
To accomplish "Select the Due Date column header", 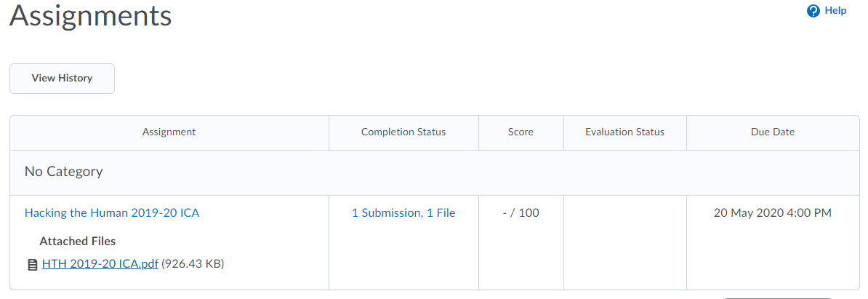I will click(773, 132).
